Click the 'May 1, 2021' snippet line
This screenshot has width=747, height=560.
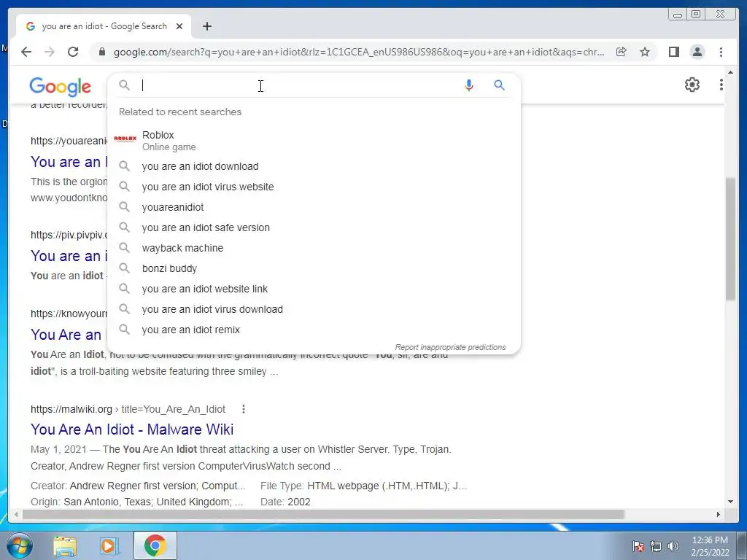241,449
